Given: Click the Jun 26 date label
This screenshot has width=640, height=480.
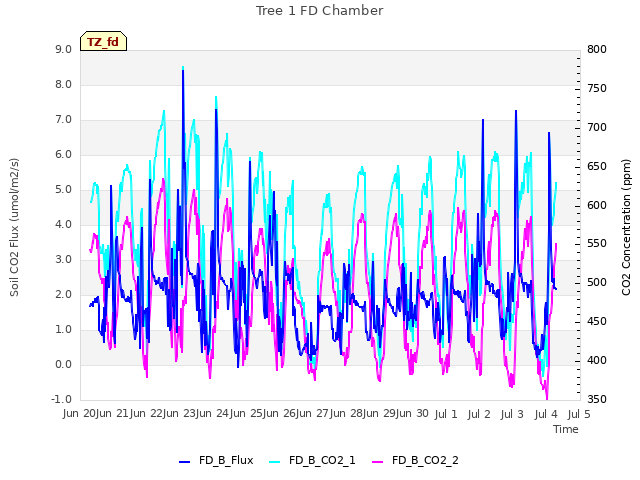Looking at the screenshot, I should point(280,414).
